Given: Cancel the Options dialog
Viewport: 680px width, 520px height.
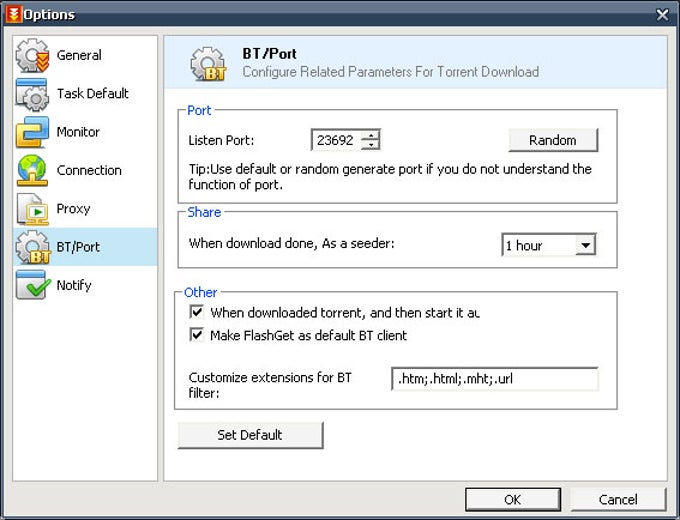Looking at the screenshot, I should pyautogui.click(x=618, y=500).
